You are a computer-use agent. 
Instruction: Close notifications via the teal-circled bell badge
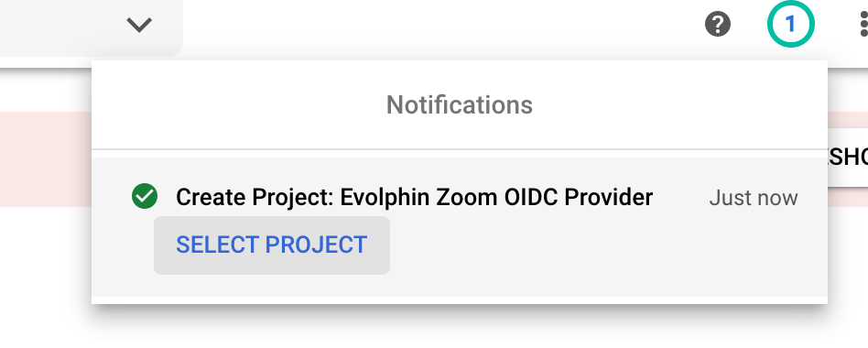pos(790,25)
